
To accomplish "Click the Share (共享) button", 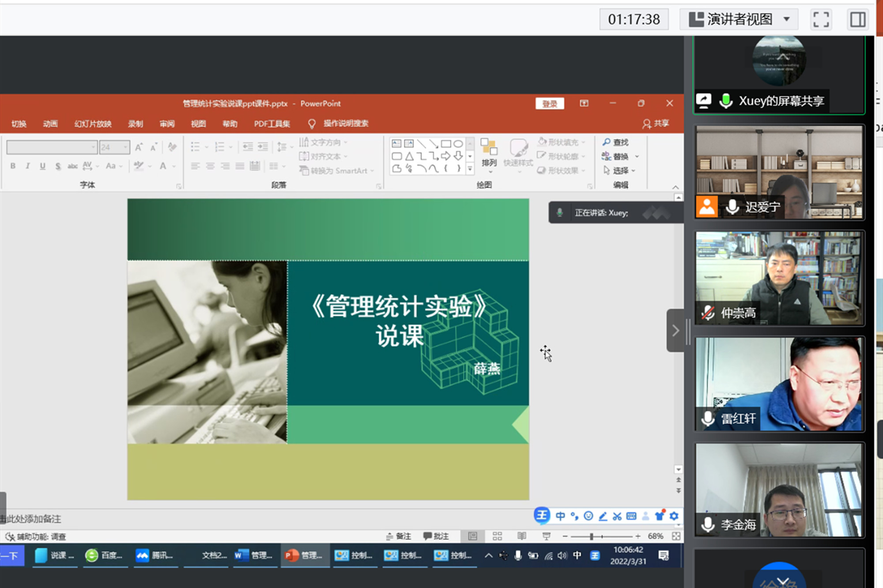I will click(656, 124).
